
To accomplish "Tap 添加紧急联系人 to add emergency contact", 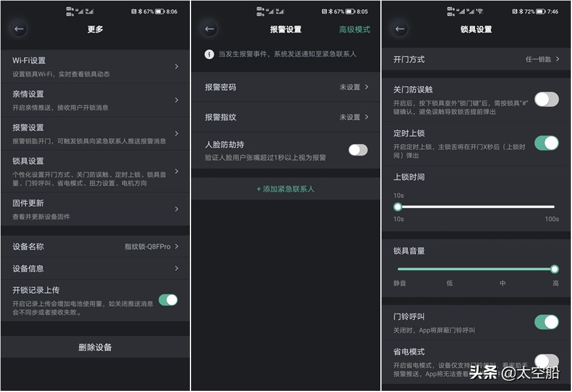I will 284,189.
